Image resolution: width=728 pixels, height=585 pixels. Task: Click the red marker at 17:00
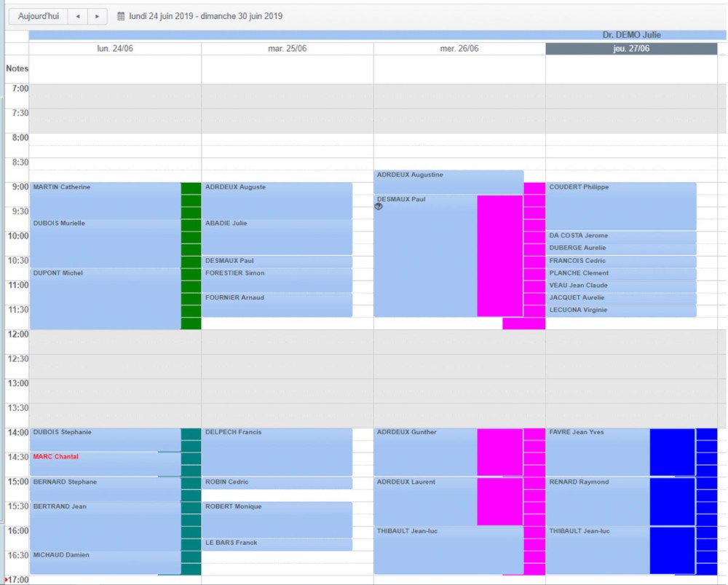[x=6, y=580]
